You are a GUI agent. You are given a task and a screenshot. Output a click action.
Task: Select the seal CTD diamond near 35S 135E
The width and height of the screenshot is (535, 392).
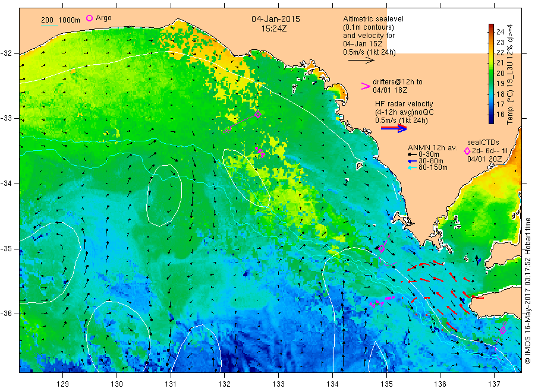[x=382, y=249]
